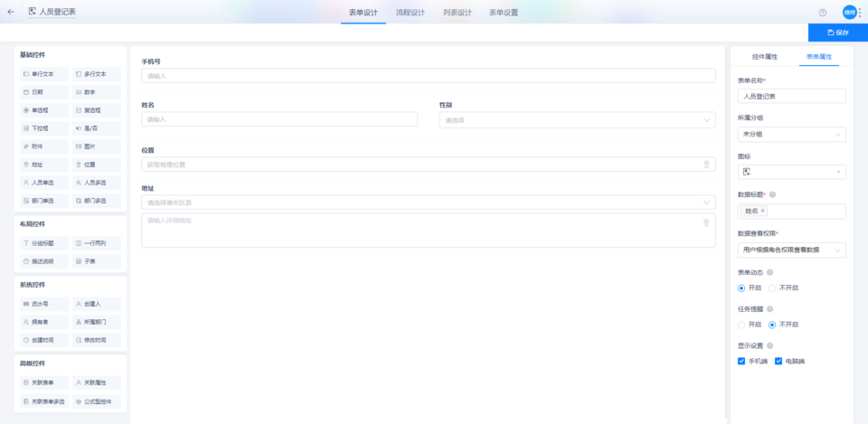
Task: Add the 人员单选 control
Action: [43, 183]
